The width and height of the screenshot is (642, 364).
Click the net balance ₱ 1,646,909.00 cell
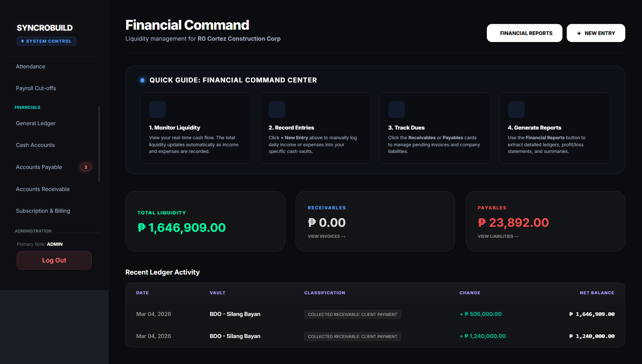point(592,314)
